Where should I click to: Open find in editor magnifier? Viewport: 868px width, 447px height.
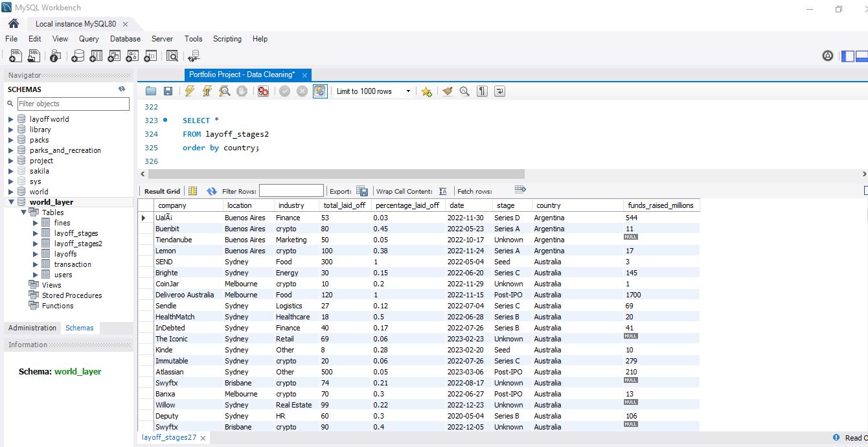464,91
